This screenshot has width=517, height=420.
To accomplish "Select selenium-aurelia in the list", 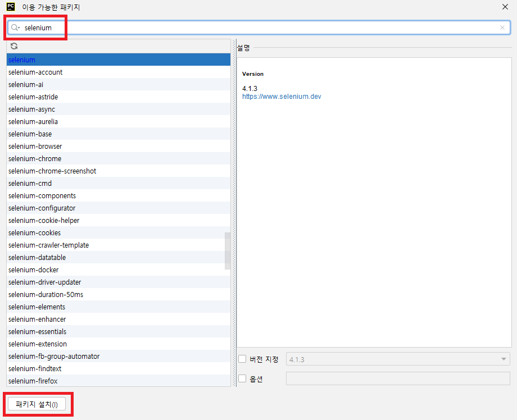I will [x=119, y=121].
